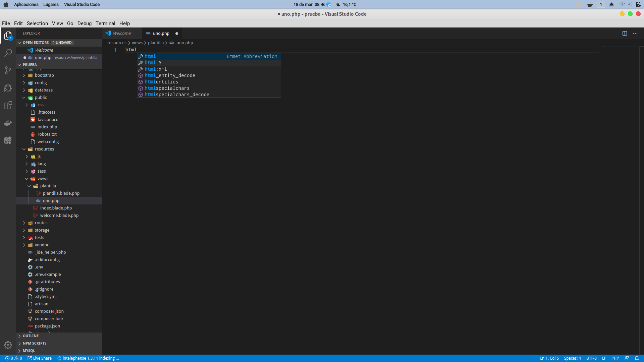This screenshot has width=644, height=362.
Task: Expand the NPM Scripts panel
Action: (59, 343)
